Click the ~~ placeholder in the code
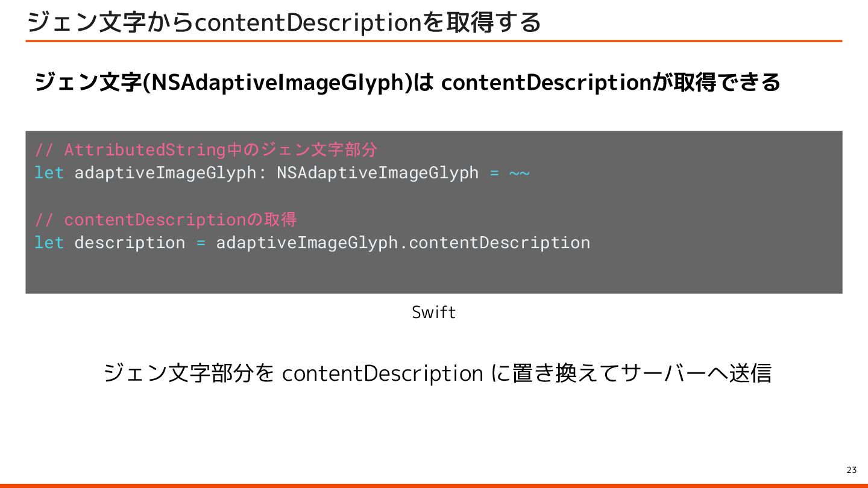868x488 pixels. (x=519, y=173)
